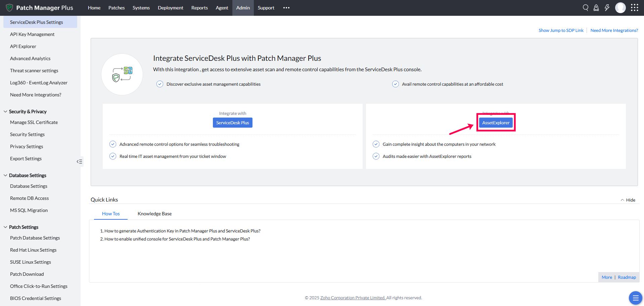Image resolution: width=644 pixels, height=306 pixels.
Task: Open the Reports menu
Action: point(199,8)
